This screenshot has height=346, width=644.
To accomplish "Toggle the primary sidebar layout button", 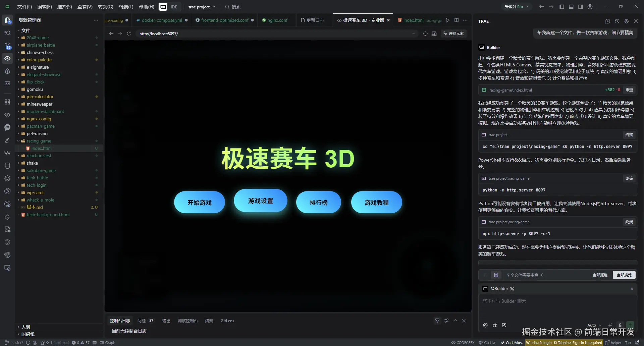I will click(562, 7).
